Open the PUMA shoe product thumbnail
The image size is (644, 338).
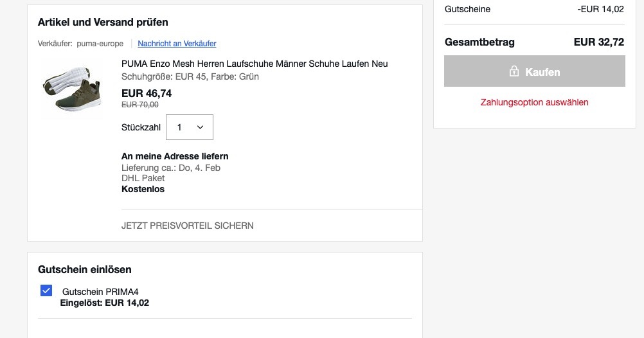coord(71,87)
